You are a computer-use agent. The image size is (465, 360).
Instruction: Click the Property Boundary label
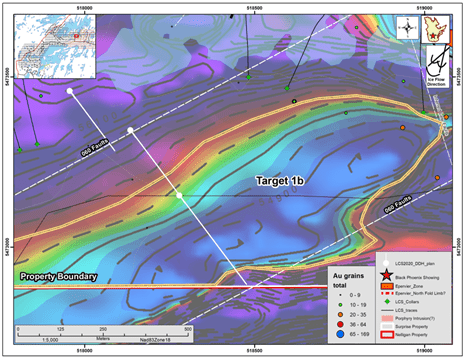click(58, 276)
